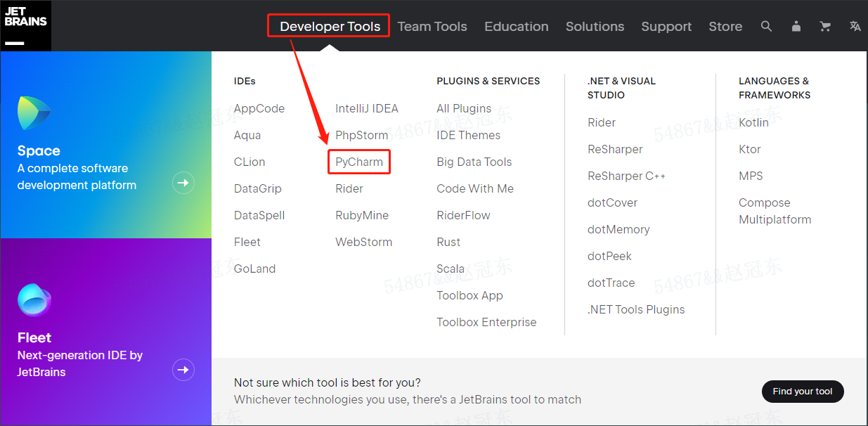Click the Fleet card title
This screenshot has width=868, height=426.
pyautogui.click(x=34, y=337)
